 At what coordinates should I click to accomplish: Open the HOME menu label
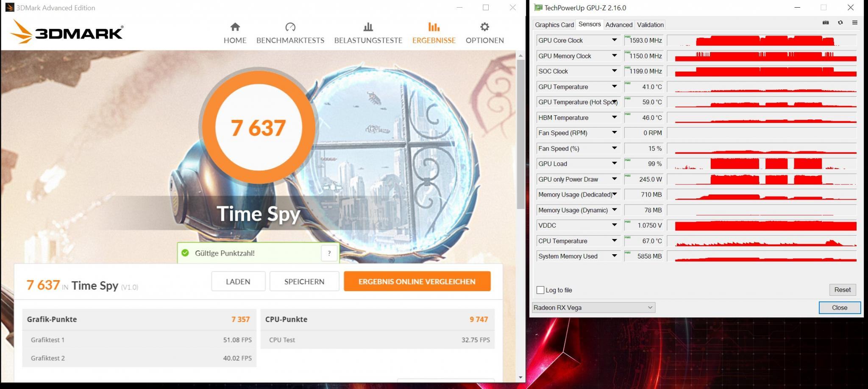click(235, 40)
